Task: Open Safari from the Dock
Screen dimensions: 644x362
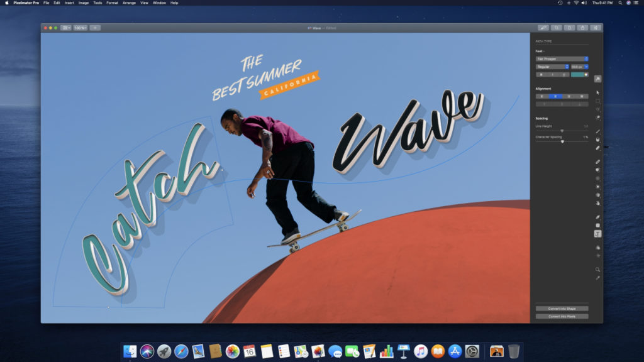Action: (181, 351)
